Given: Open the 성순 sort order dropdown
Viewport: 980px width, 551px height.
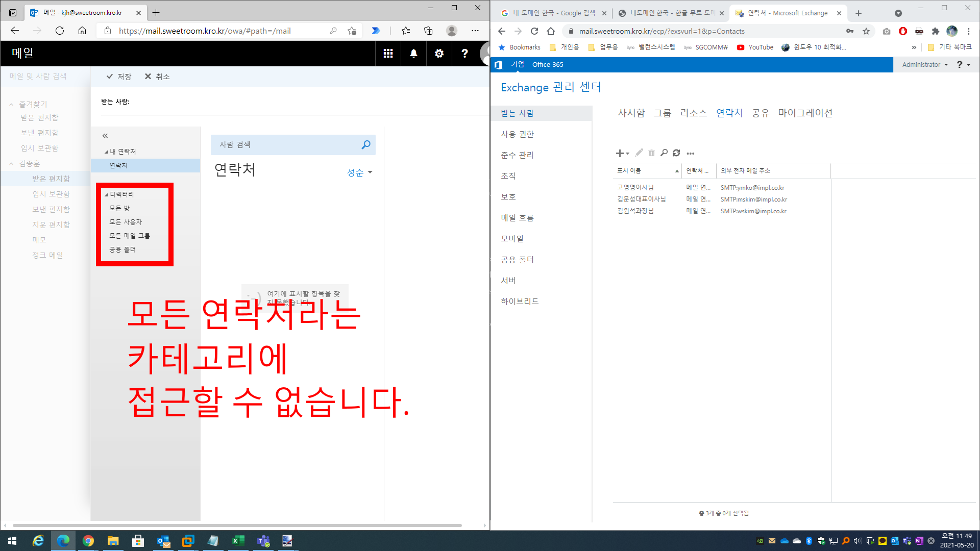Looking at the screenshot, I should (x=359, y=172).
